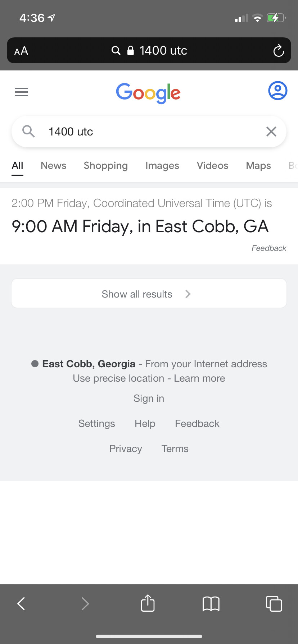Image resolution: width=298 pixels, height=644 pixels.
Task: Switch to the Images tab
Action: (x=162, y=166)
